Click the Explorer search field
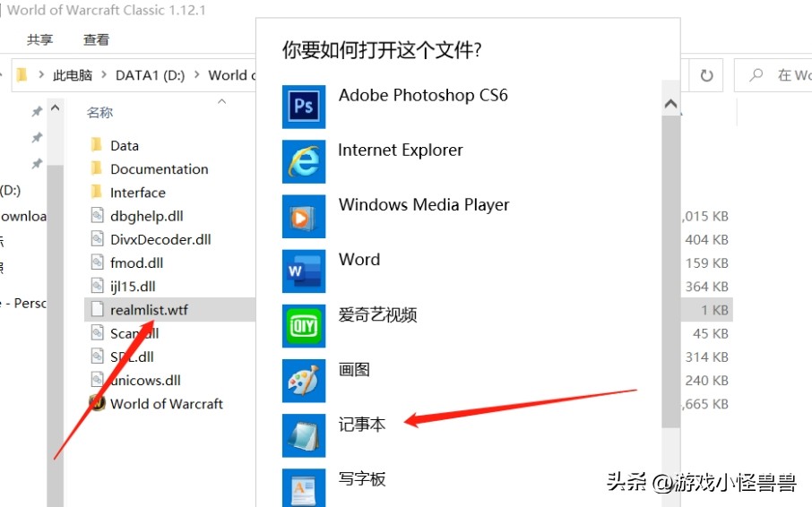Screen dimensions: 812x507 (773, 75)
